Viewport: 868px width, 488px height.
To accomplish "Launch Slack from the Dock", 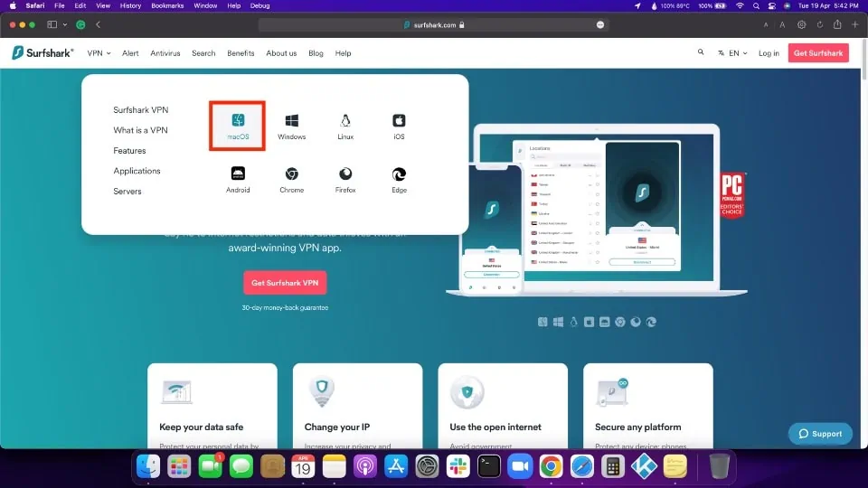I will point(458,466).
